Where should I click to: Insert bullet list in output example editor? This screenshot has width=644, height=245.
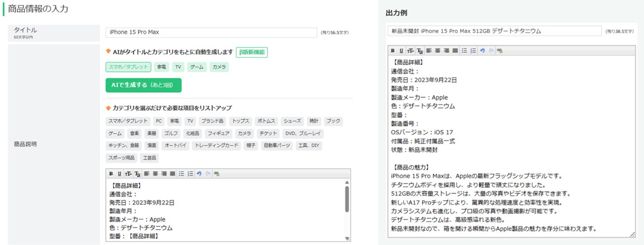(464, 51)
